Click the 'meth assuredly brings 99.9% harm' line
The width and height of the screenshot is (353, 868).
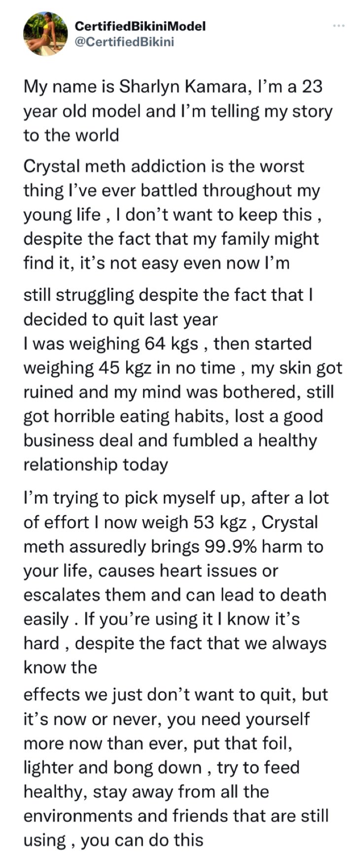[173, 547]
